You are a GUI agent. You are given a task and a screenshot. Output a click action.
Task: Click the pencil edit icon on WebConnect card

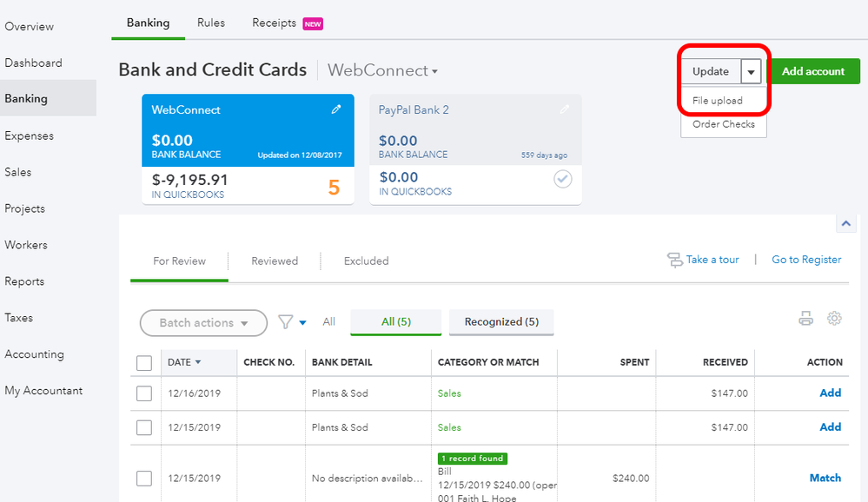point(336,109)
